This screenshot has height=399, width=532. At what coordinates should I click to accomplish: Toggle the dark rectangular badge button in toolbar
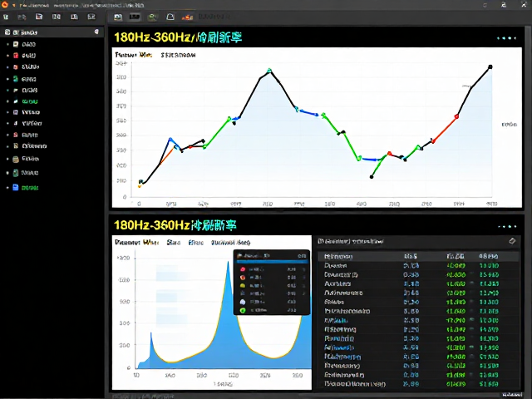click(x=135, y=17)
